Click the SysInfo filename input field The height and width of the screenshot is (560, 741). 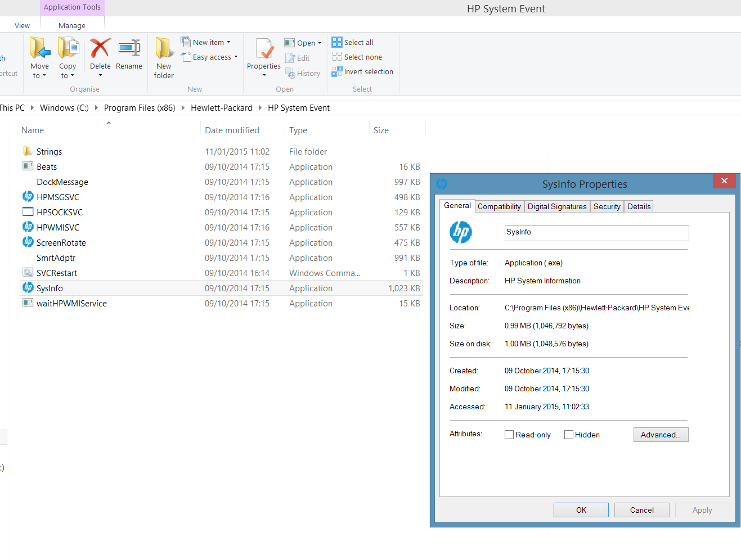coord(596,233)
